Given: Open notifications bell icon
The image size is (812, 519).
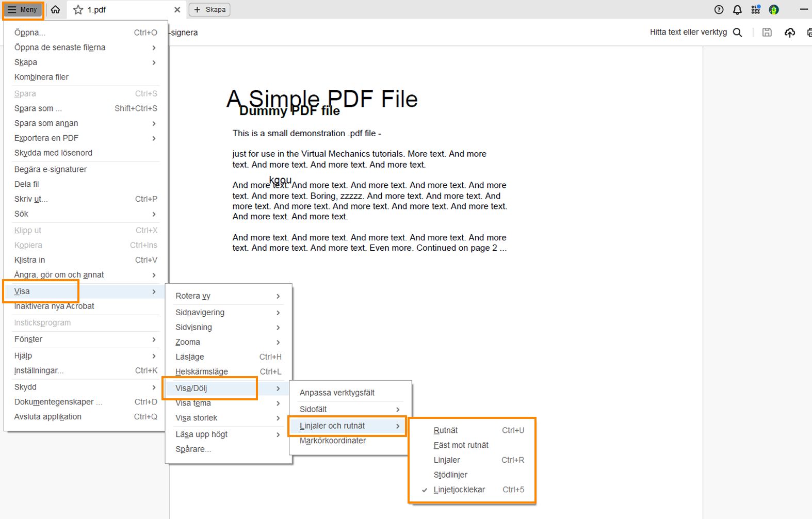Looking at the screenshot, I should [737, 10].
